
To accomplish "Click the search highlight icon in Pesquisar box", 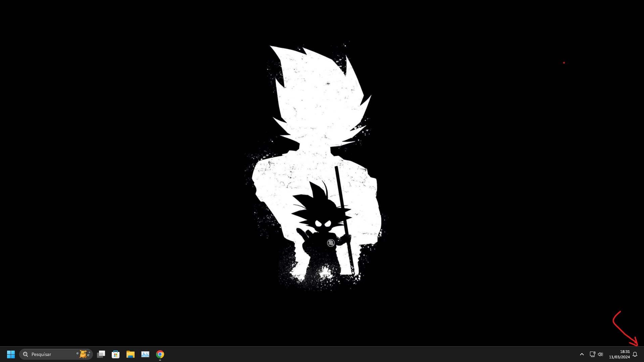I will pyautogui.click(x=83, y=354).
